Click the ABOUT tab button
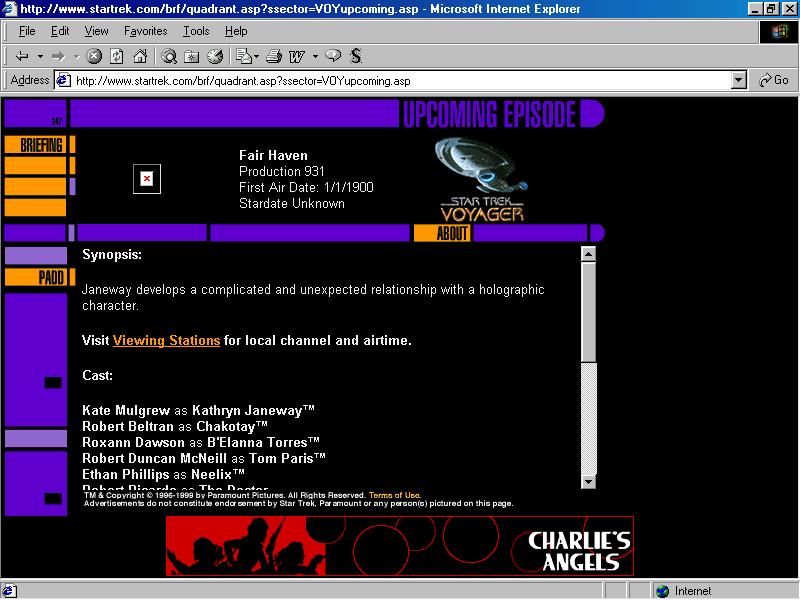The width and height of the screenshot is (800, 600). pyautogui.click(x=442, y=233)
